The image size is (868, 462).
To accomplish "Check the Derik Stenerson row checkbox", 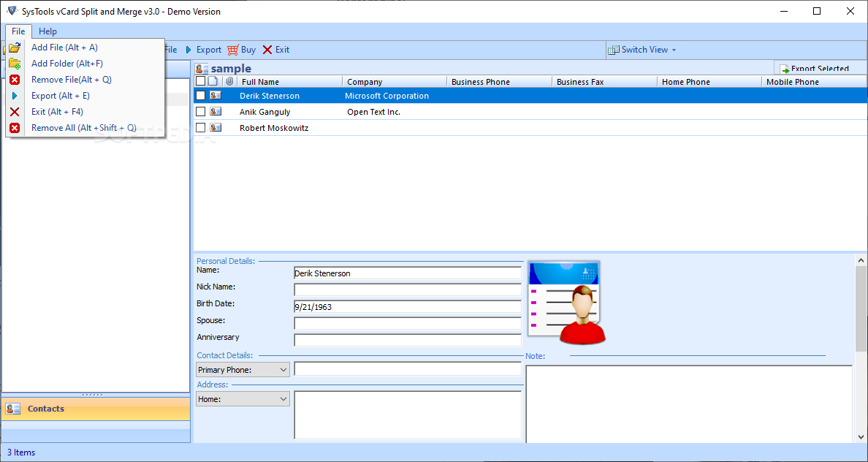I will (x=200, y=96).
